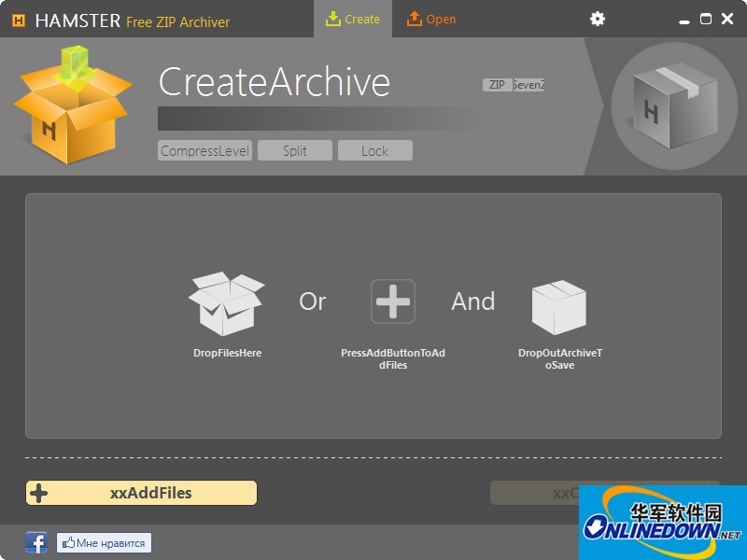The height and width of the screenshot is (560, 747).
Task: Click the Facebook icon at the bottom
Action: click(x=35, y=541)
